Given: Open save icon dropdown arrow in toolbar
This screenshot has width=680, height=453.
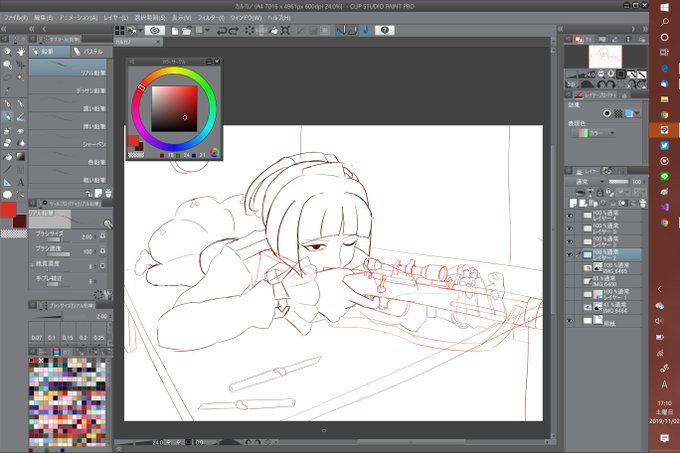Looking at the screenshot, I should [207, 30].
